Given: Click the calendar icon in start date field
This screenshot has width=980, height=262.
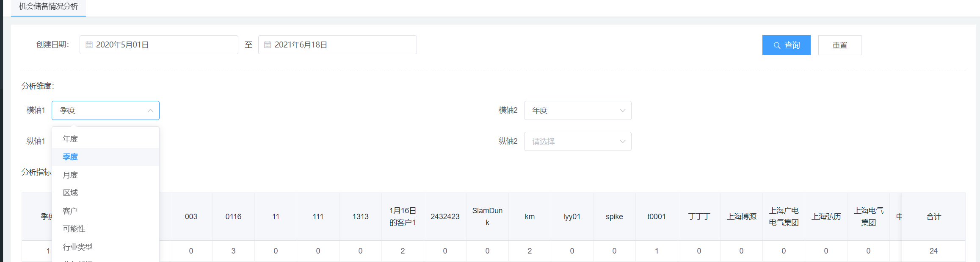Looking at the screenshot, I should point(89,45).
